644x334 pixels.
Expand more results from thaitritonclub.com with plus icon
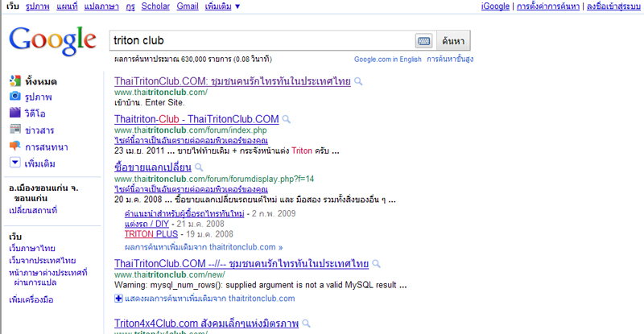(x=118, y=299)
